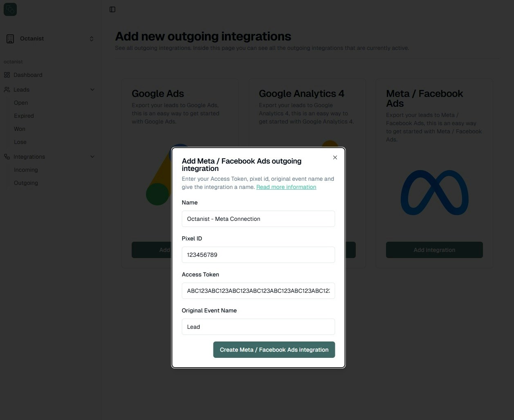This screenshot has height=420, width=514.
Task: Click the Google Ads logo image
Action: pos(159,175)
